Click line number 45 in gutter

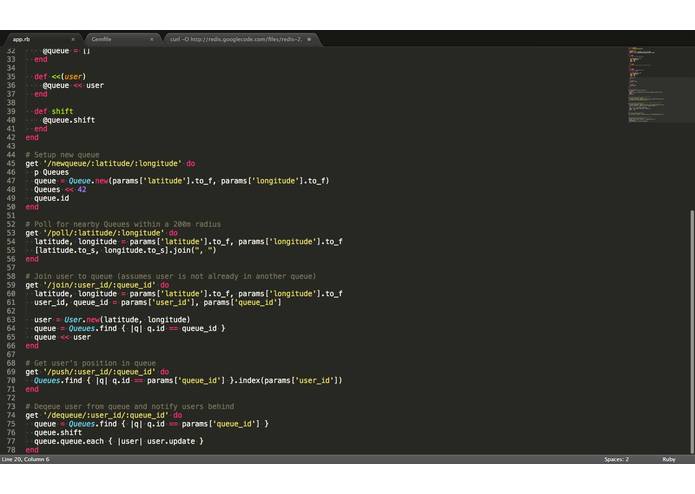point(11,163)
